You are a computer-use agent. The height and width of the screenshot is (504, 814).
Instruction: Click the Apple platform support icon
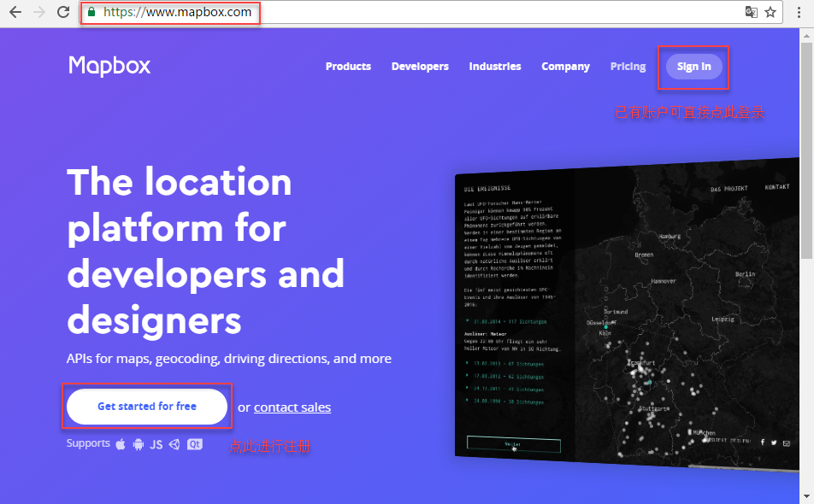[121, 443]
